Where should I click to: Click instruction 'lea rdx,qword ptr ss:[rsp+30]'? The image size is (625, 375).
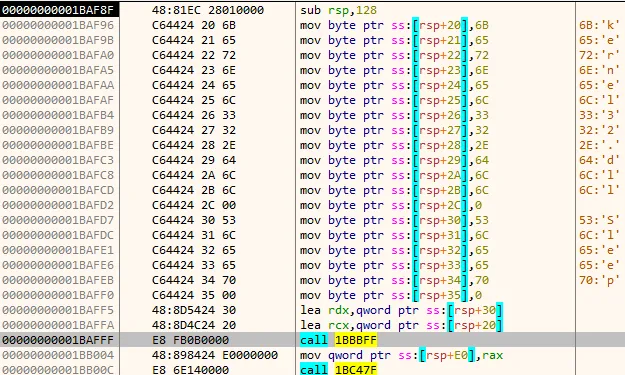[x=401, y=310]
